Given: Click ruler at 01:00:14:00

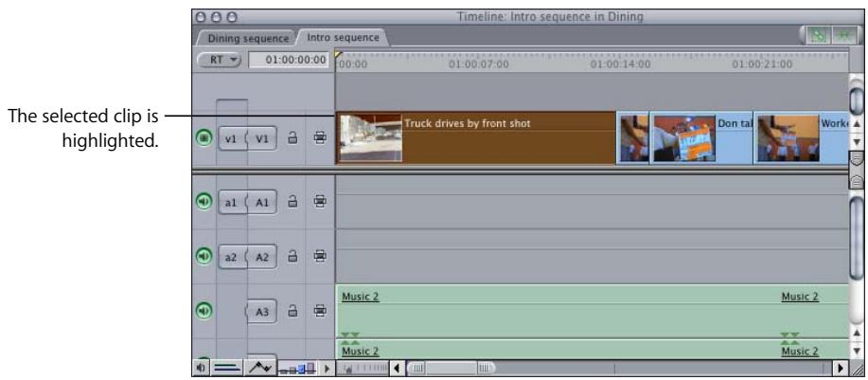Looking at the screenshot, I should (620, 64).
